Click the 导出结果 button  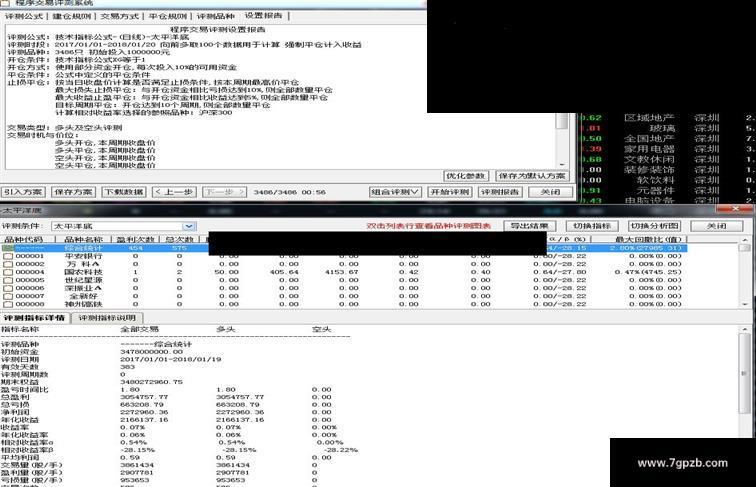[x=530, y=226]
